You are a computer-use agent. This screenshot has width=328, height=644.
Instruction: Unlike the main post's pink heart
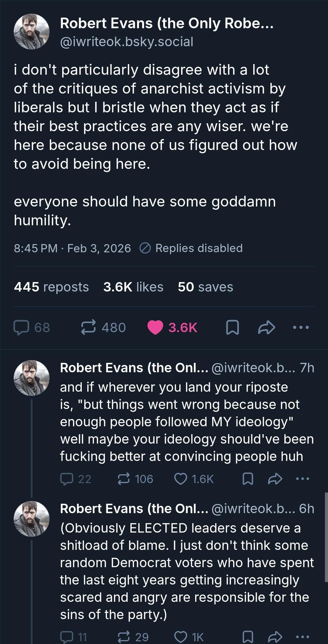tap(155, 328)
